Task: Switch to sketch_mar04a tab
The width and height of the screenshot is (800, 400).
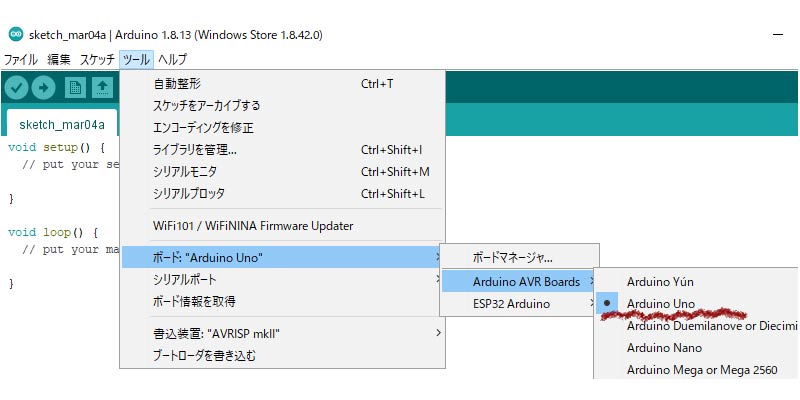Action: pyautogui.click(x=62, y=124)
